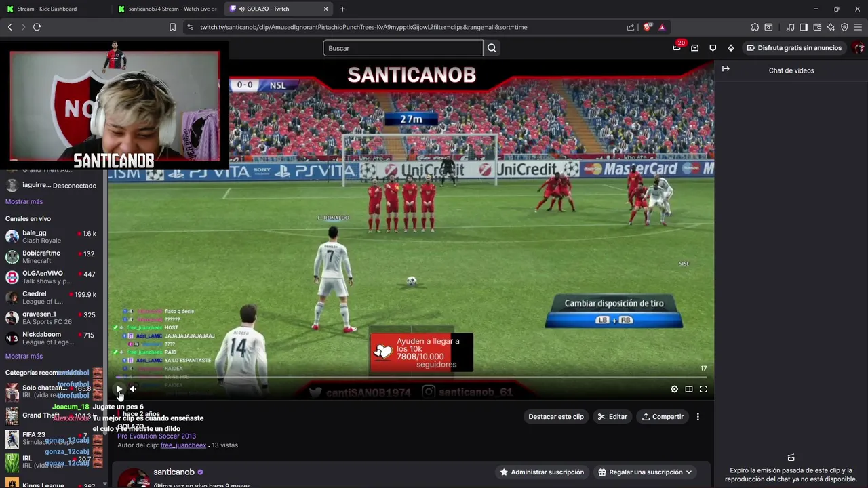868x488 pixels.
Task: Mute the clip audio
Action: pos(133,389)
